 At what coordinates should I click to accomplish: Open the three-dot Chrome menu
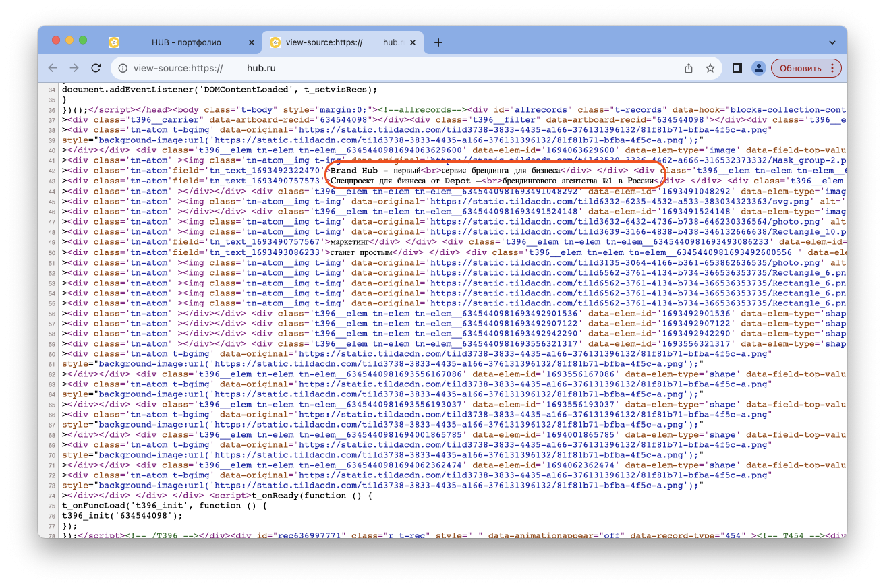click(832, 68)
